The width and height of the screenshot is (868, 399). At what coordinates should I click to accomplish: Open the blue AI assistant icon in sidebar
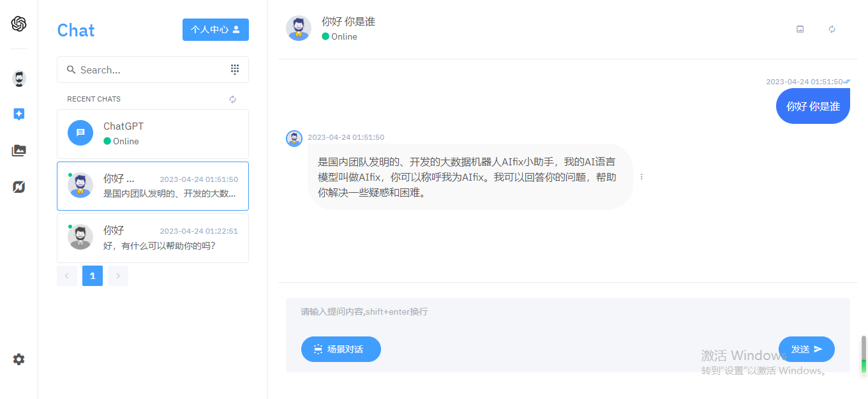coord(19,114)
